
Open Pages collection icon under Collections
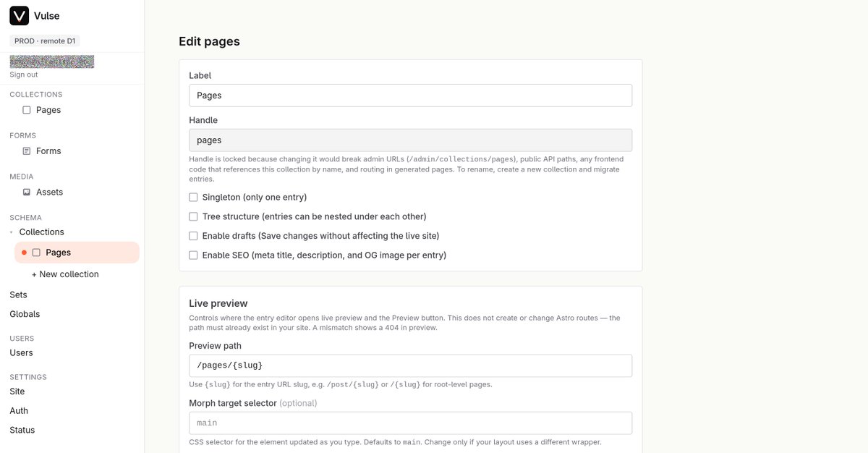click(x=27, y=110)
